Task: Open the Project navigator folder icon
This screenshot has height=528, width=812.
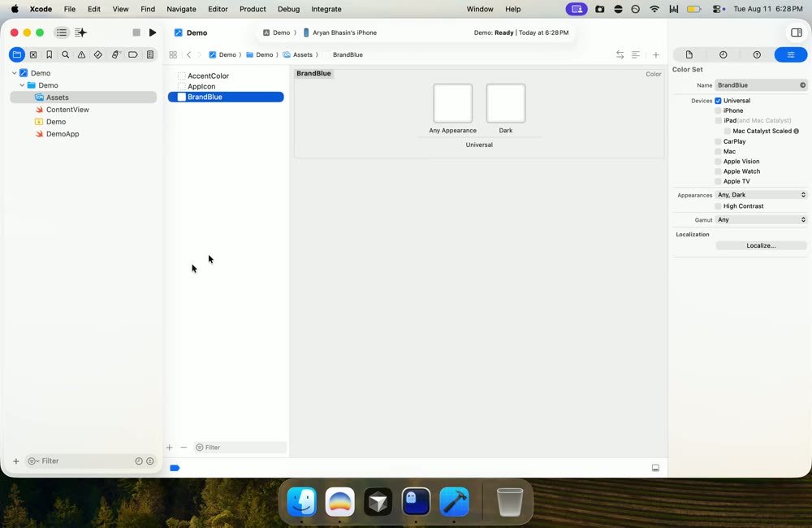Action: 16,54
